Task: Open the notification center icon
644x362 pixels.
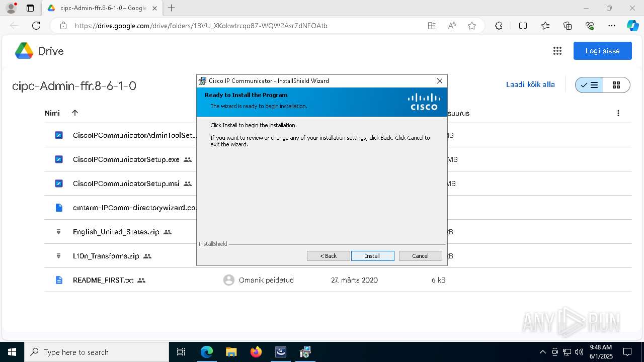Action: coord(627,352)
